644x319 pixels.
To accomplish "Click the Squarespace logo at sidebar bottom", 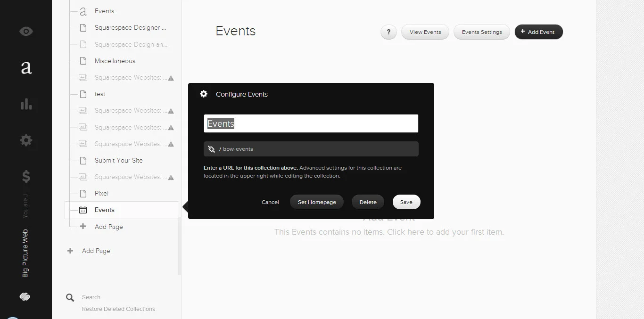I will click(x=25, y=296).
